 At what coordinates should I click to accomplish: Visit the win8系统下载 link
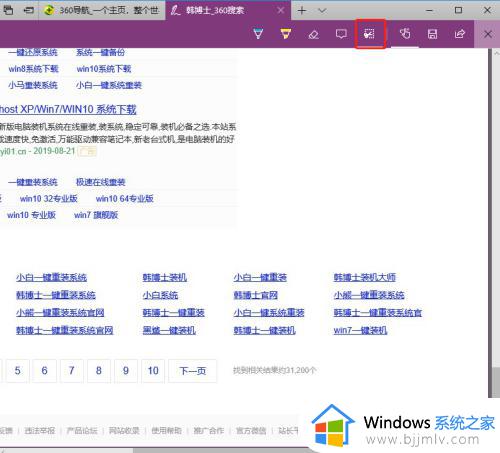pyautogui.click(x=33, y=69)
